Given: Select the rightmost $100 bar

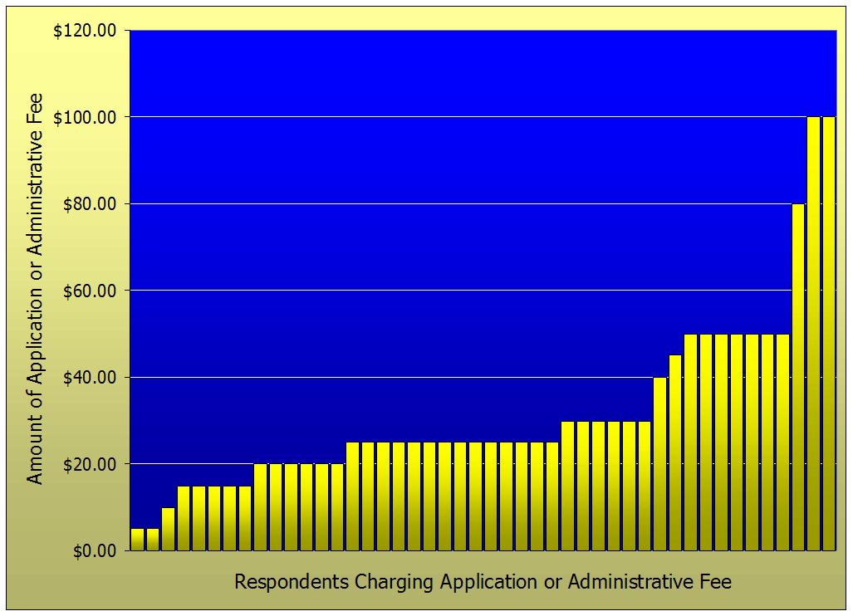Looking at the screenshot, I should click(x=829, y=334).
